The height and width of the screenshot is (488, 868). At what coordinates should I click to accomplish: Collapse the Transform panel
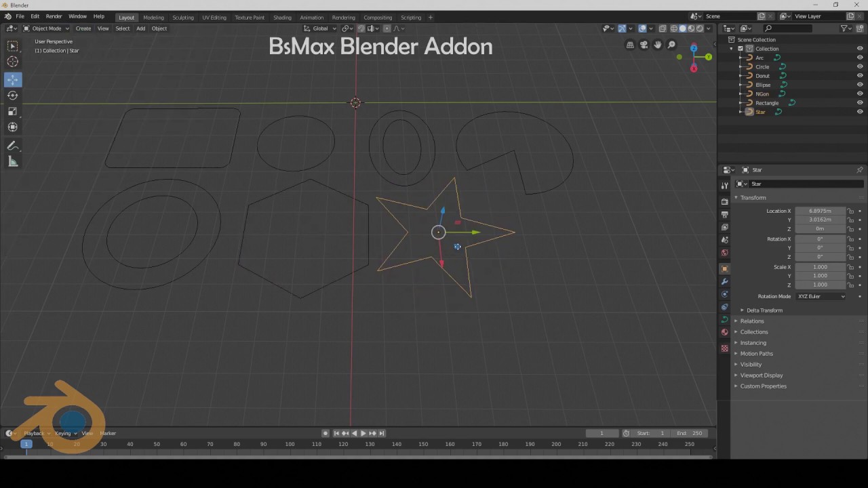[x=753, y=198]
